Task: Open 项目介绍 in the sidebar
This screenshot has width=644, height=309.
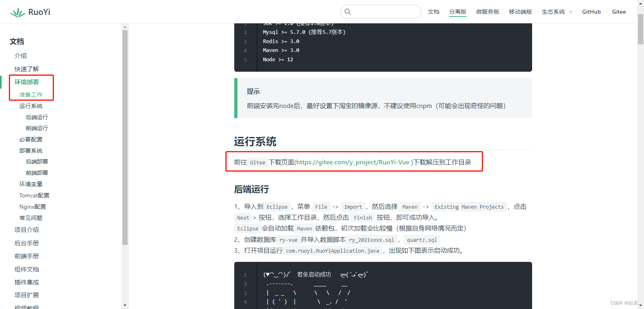Action: (27, 230)
